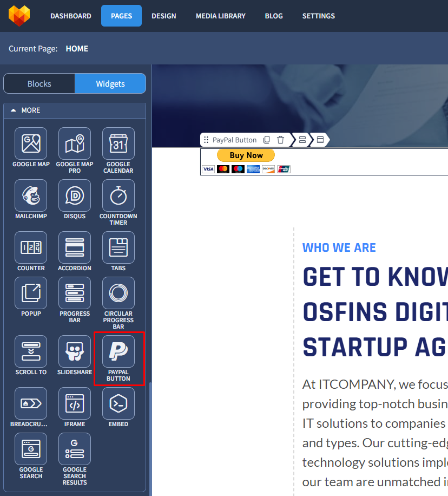Switch to the Widgets tab
Viewport: 448px width, 496px height.
click(x=110, y=83)
